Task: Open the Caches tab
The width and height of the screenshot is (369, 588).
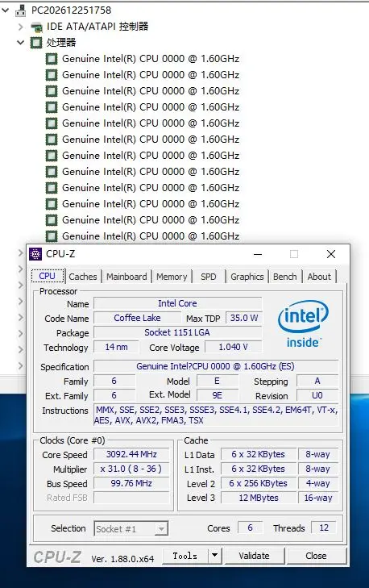Action: tap(83, 277)
